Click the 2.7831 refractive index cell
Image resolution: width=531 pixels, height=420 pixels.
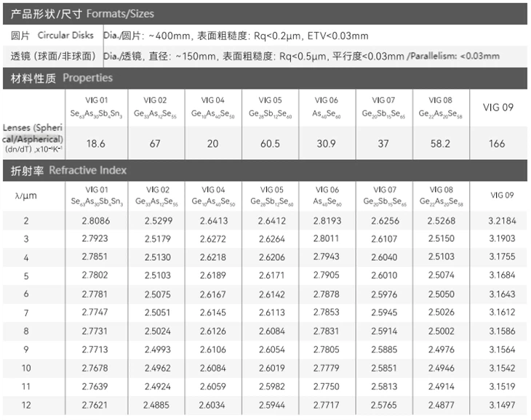pyautogui.click(x=326, y=331)
